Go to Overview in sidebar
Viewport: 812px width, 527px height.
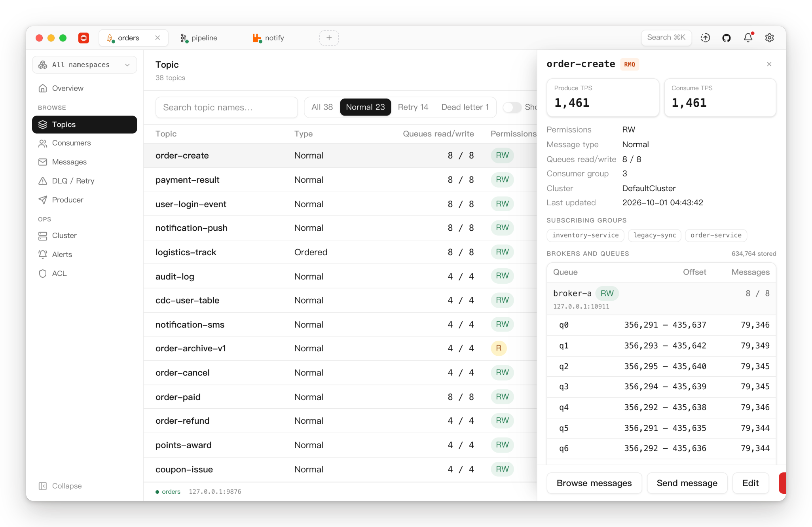pyautogui.click(x=85, y=88)
